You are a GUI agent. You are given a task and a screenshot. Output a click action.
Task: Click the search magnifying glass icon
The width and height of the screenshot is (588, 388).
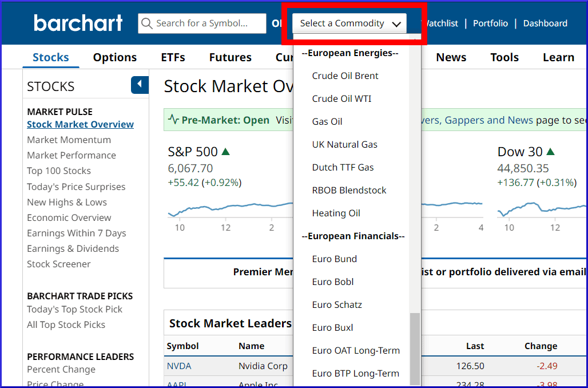[147, 23]
